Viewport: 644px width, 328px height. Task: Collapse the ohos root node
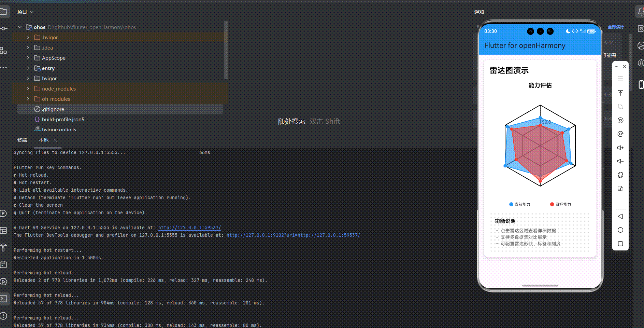coord(20,27)
